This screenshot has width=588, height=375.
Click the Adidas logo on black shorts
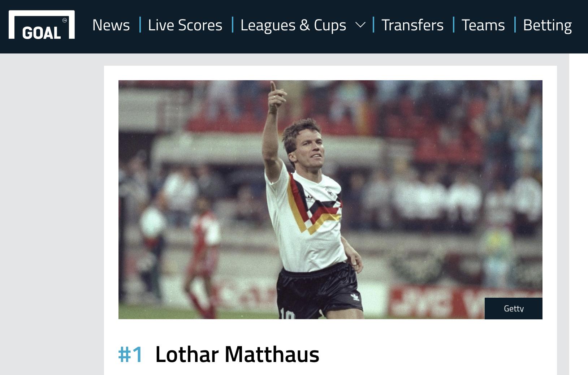(x=355, y=297)
